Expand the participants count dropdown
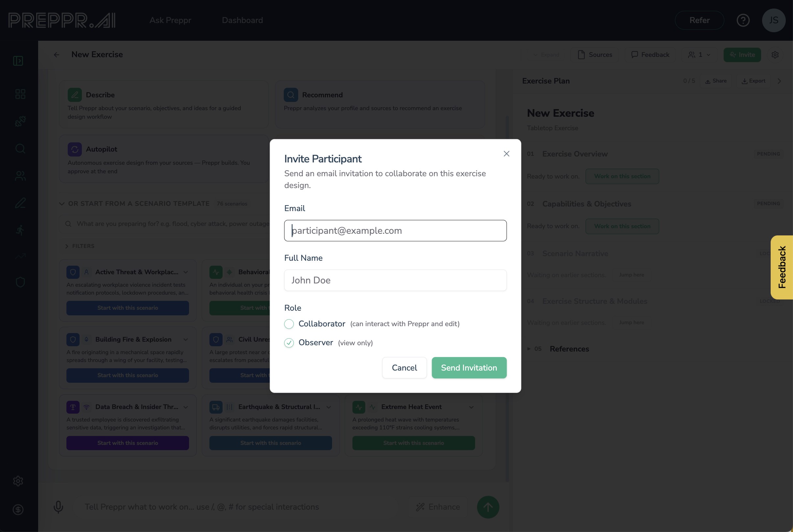The height and width of the screenshot is (532, 793). [x=699, y=55]
